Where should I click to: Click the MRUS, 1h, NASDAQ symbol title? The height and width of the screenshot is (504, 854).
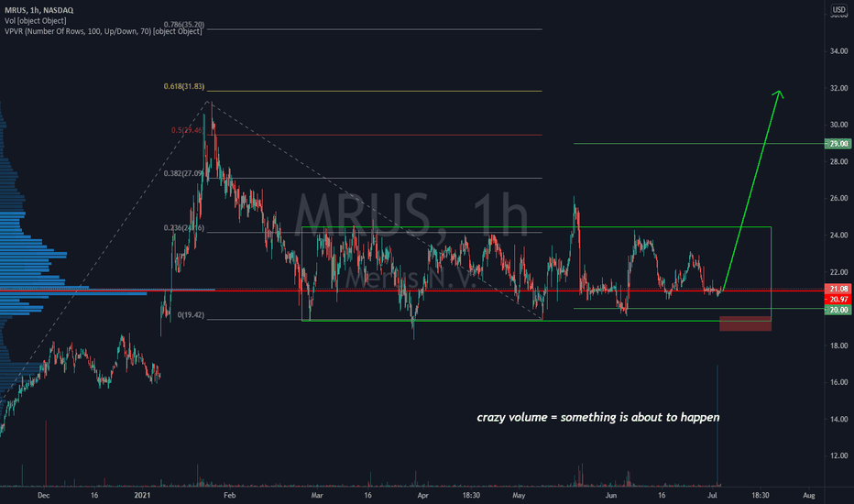[38, 10]
